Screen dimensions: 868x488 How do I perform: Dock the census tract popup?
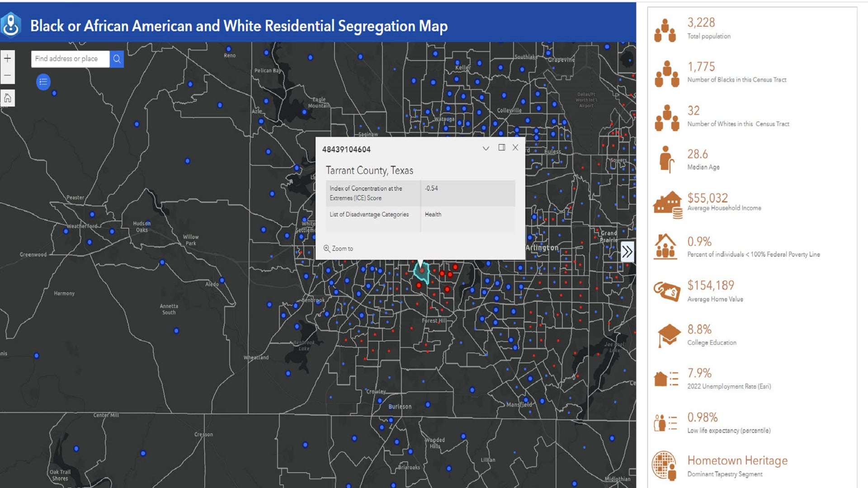[x=501, y=148]
